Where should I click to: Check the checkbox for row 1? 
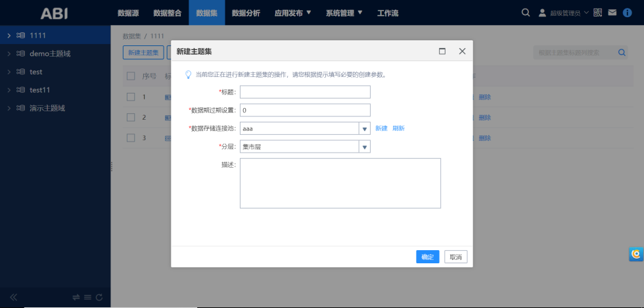131,97
